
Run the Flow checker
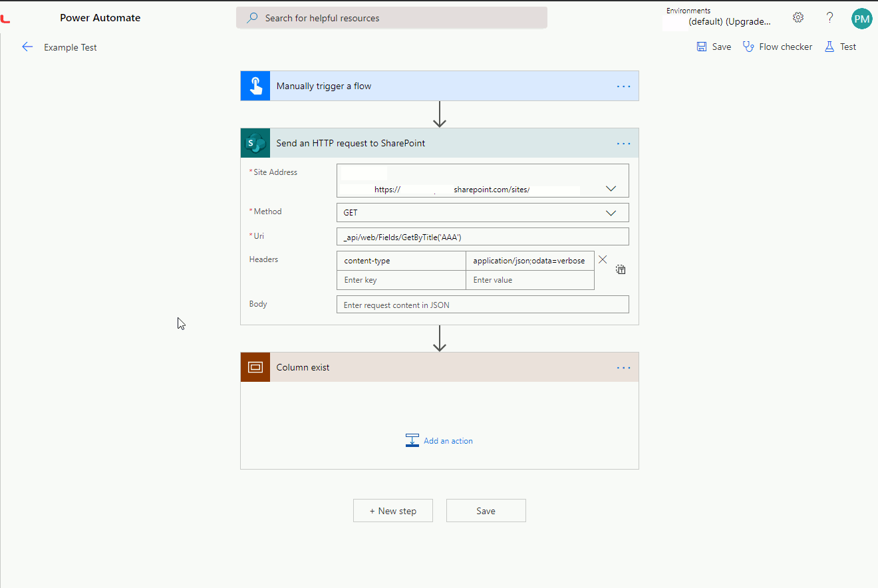778,47
